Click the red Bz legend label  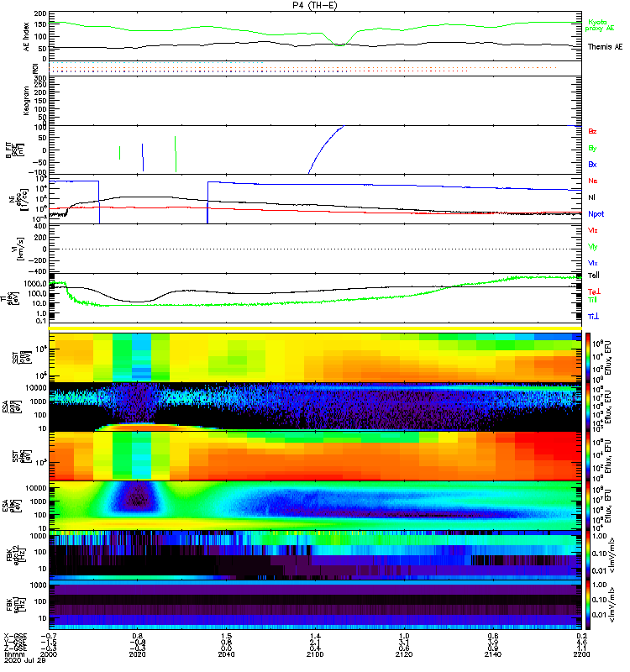pos(592,132)
